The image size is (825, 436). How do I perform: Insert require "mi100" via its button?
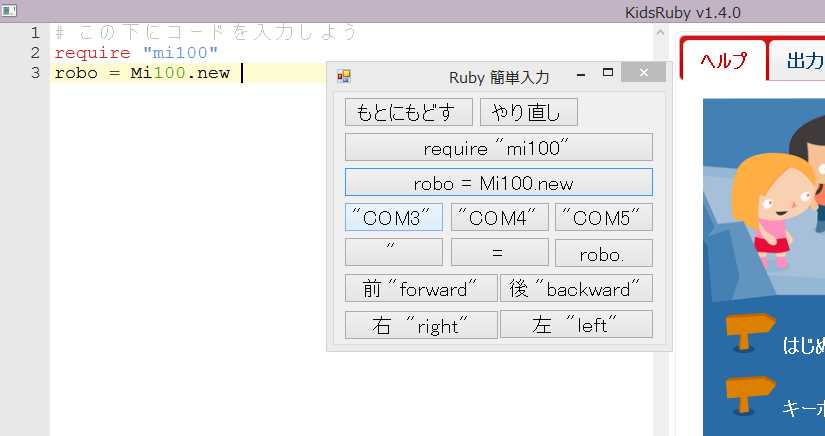(x=498, y=147)
